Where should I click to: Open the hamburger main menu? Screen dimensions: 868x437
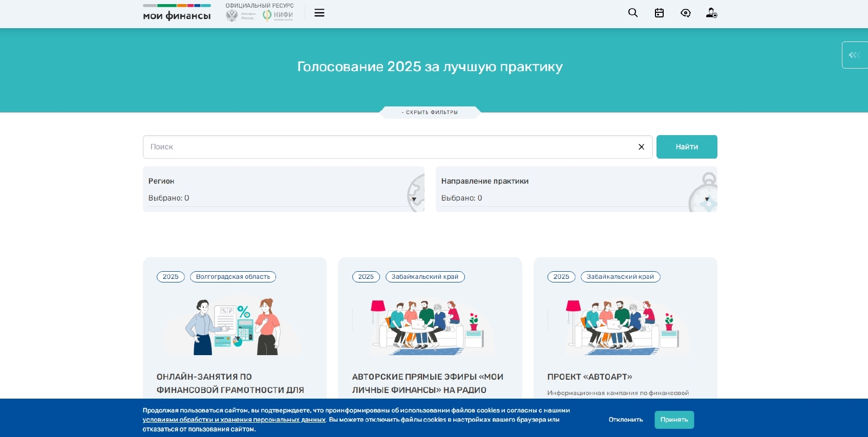(319, 13)
